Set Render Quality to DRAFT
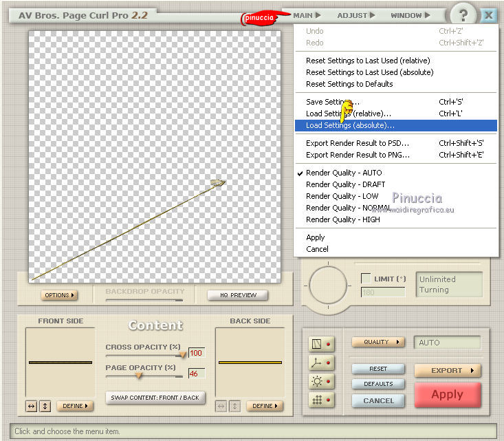 [395, 184]
